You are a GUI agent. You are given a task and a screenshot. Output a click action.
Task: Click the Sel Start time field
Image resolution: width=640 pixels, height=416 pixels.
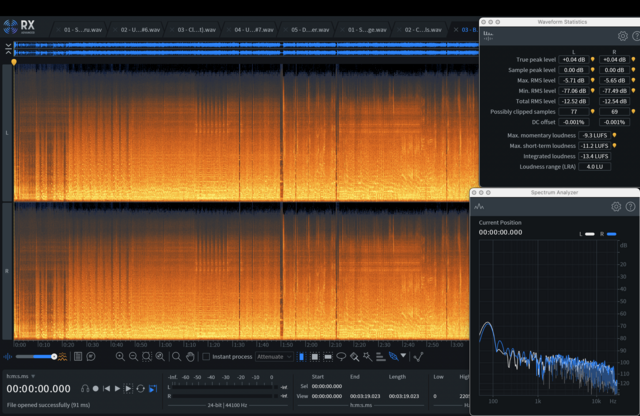327,386
